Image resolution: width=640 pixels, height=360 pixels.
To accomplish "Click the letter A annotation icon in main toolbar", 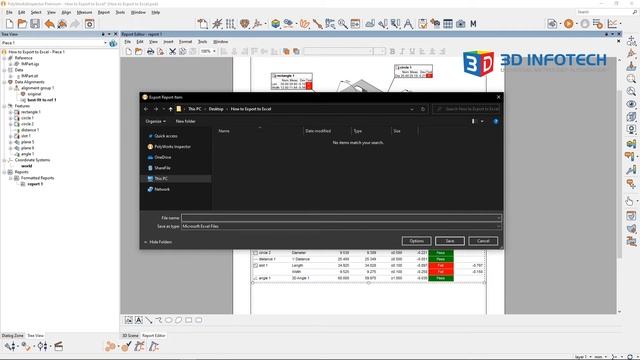I will click(408, 24).
